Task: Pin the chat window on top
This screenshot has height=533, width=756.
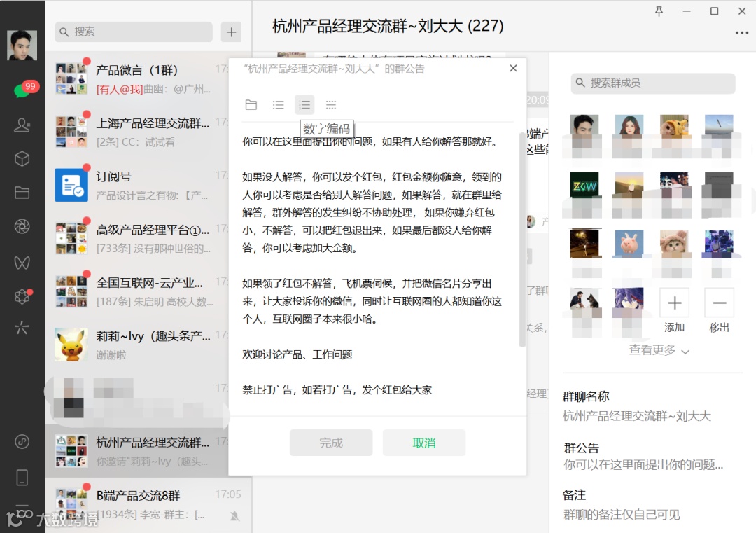Action: [659, 11]
